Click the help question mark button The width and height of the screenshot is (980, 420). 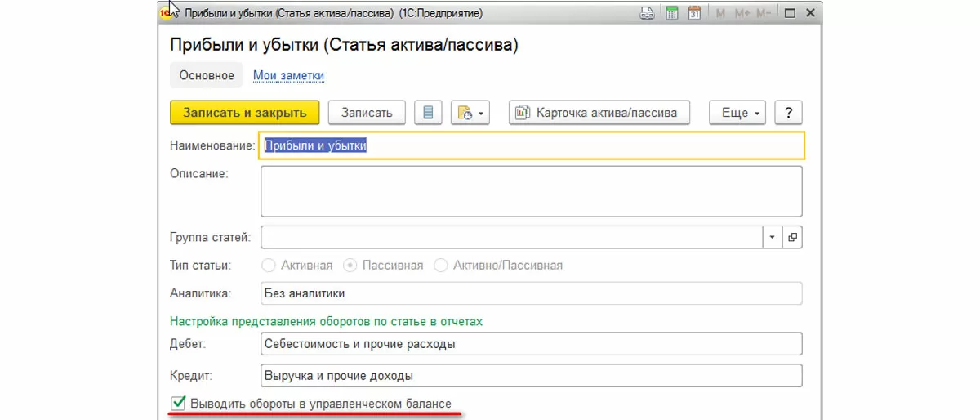pyautogui.click(x=788, y=113)
